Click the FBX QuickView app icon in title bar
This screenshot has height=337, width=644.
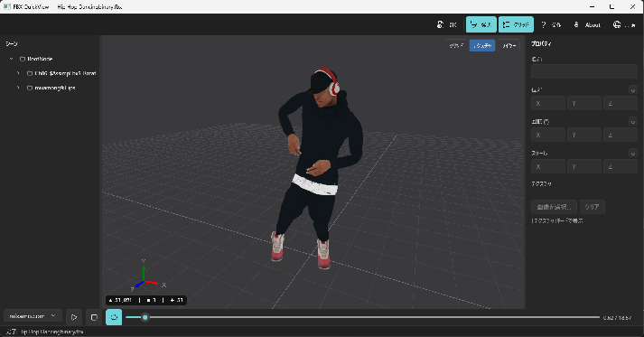6,6
